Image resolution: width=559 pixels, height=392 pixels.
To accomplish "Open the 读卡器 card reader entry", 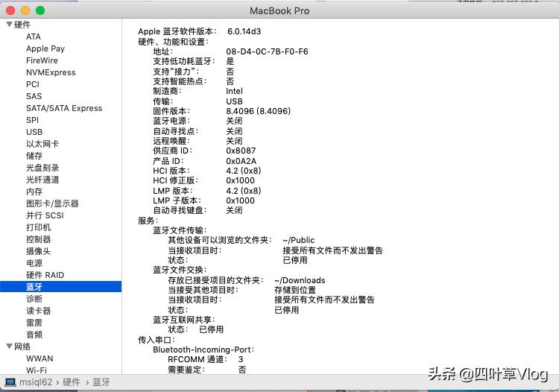I will [39, 311].
